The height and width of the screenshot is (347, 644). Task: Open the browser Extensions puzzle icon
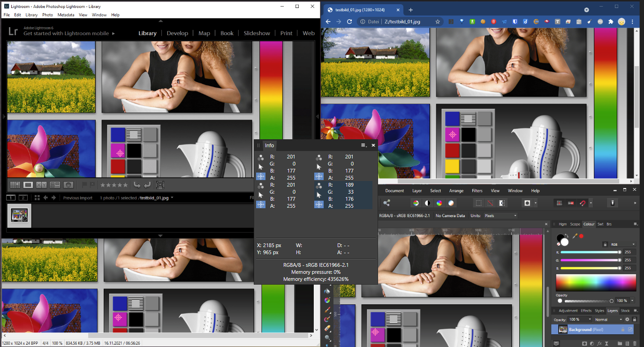(611, 22)
